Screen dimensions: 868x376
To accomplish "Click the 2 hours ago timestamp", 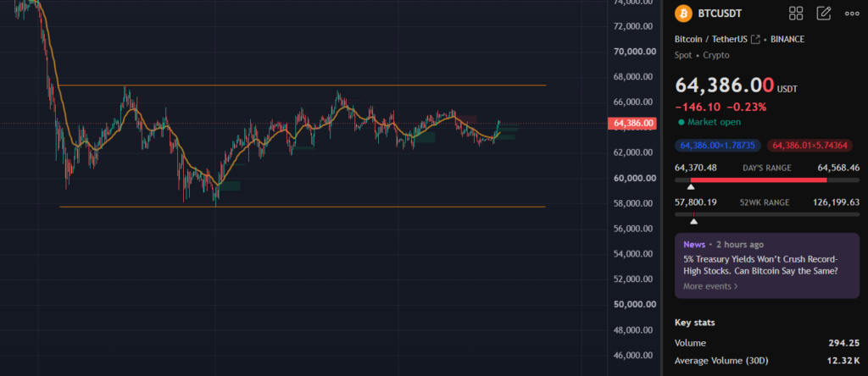I will click(x=739, y=245).
